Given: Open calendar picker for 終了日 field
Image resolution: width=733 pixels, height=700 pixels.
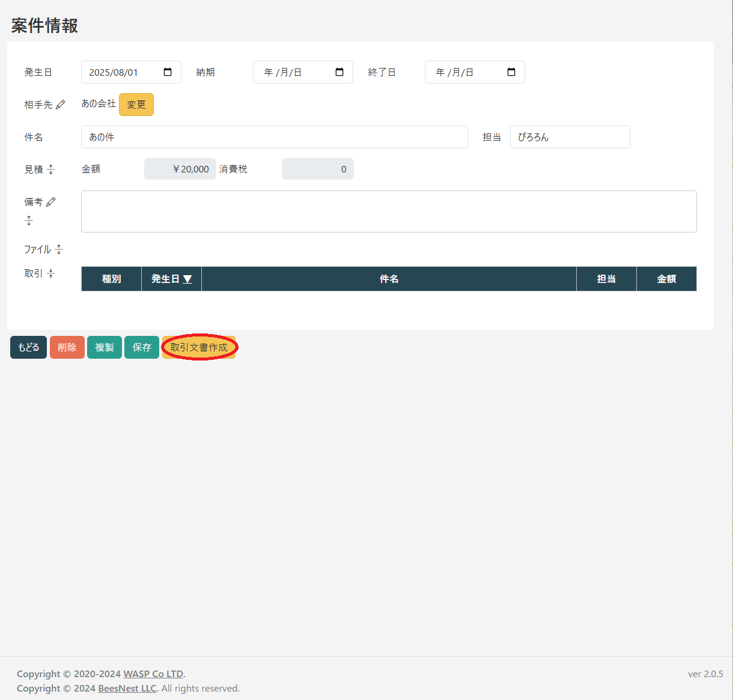Looking at the screenshot, I should 511,72.
